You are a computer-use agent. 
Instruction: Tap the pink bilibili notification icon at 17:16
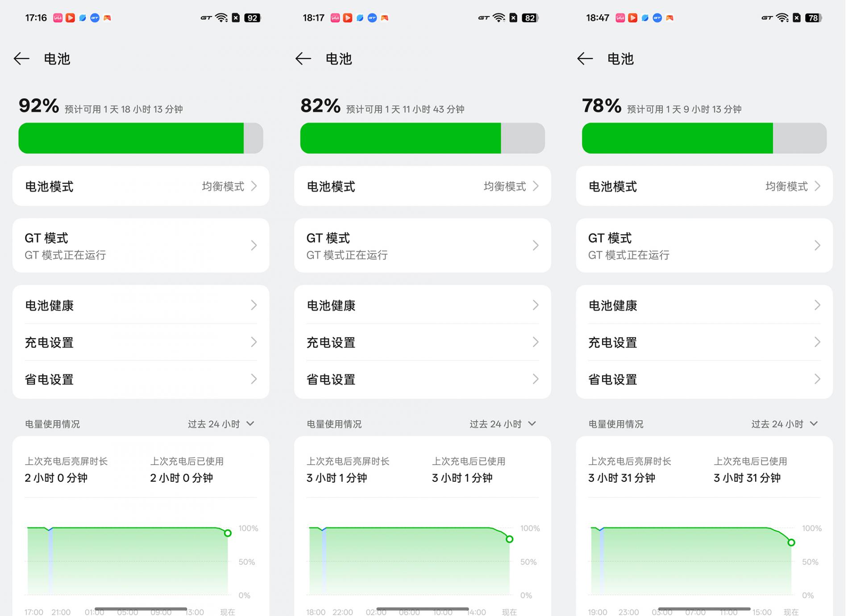click(58, 18)
